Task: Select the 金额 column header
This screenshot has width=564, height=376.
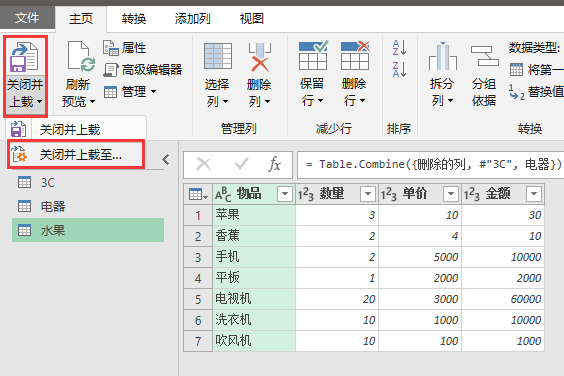Action: tap(503, 194)
